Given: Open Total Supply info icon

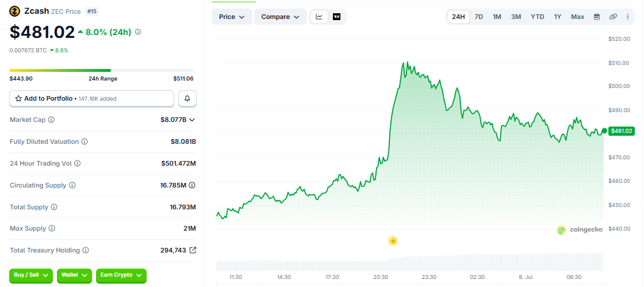Looking at the screenshot, I should point(54,207).
